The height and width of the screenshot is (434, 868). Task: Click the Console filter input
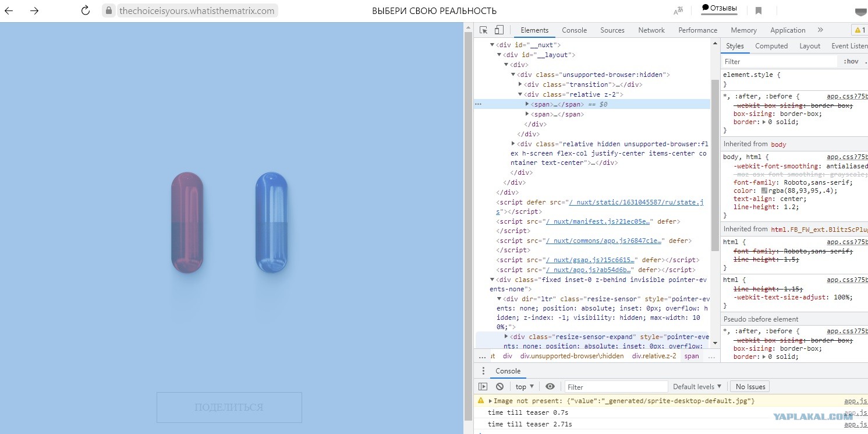point(617,386)
